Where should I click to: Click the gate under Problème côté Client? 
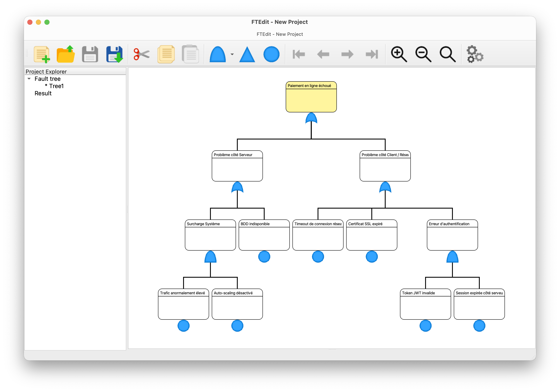pyautogui.click(x=385, y=187)
